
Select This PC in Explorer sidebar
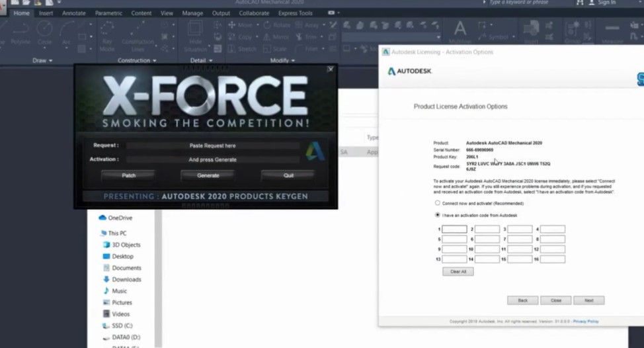(113, 233)
